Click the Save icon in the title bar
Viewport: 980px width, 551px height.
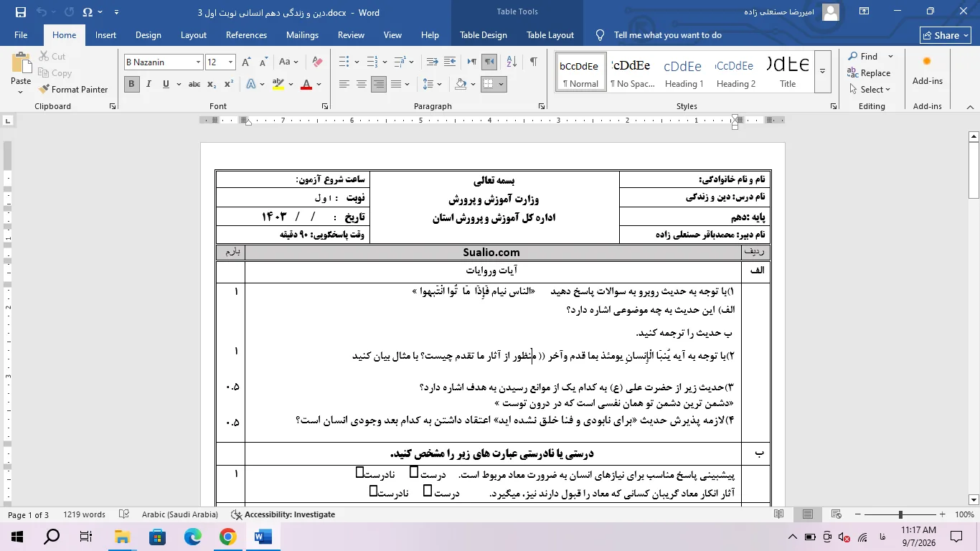[20, 12]
